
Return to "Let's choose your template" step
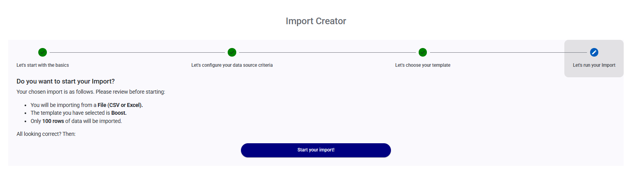point(423,65)
